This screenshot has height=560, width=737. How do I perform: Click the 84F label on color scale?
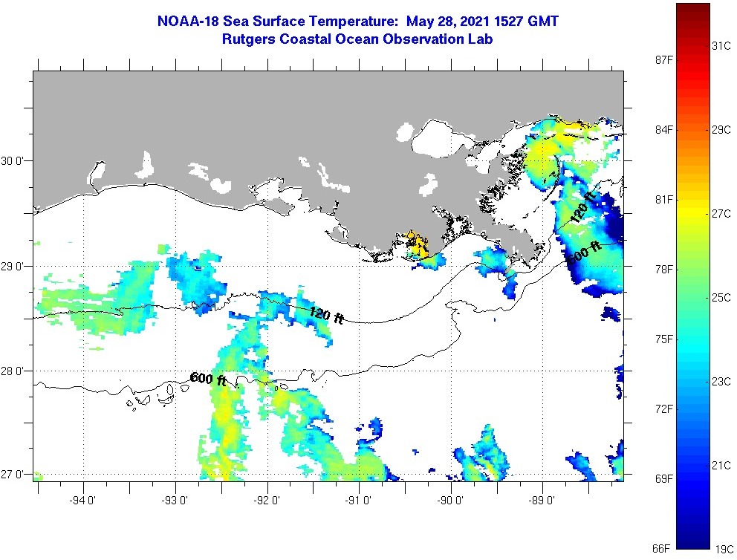tap(664, 130)
